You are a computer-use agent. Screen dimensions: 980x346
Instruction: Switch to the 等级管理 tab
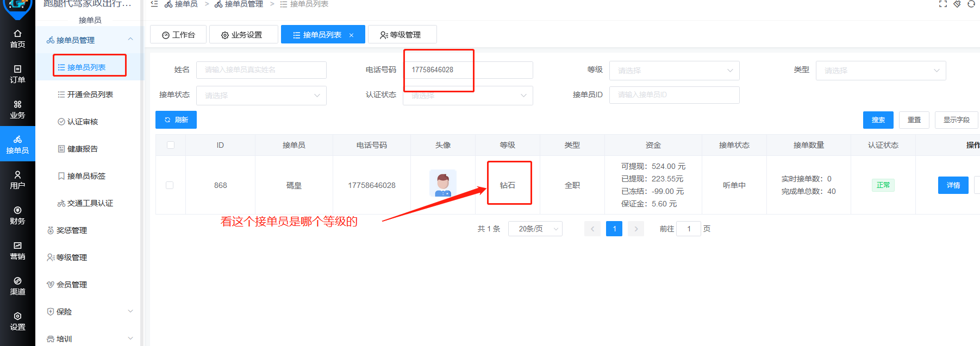click(402, 35)
